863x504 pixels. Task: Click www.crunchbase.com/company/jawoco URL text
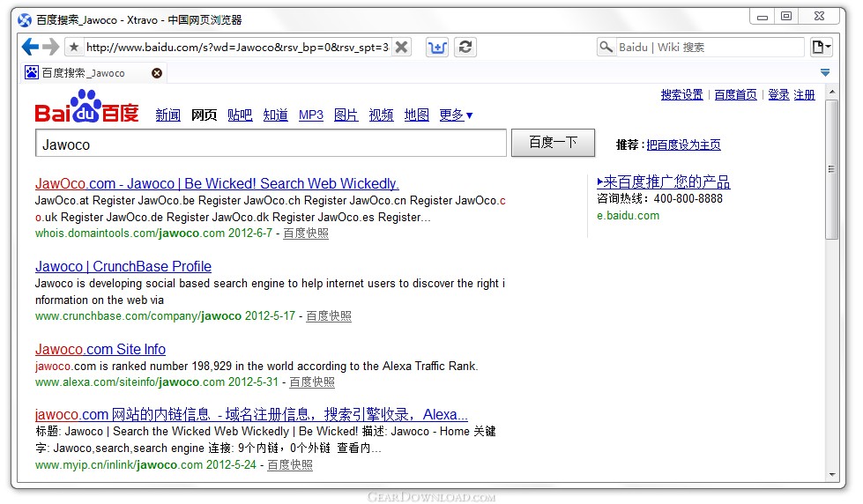[x=138, y=315]
